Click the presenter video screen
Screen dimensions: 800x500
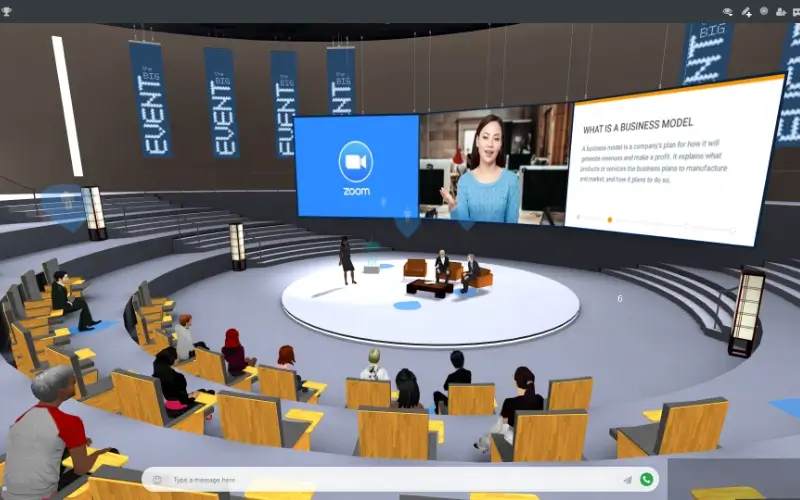pyautogui.click(x=495, y=164)
